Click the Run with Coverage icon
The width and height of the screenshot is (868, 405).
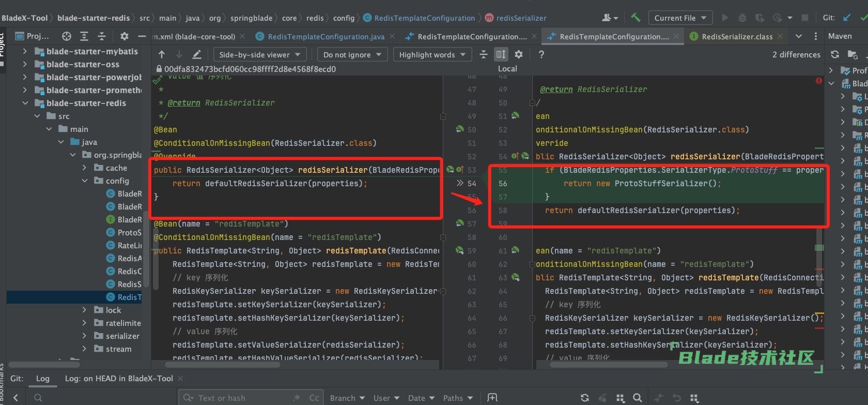(x=760, y=18)
